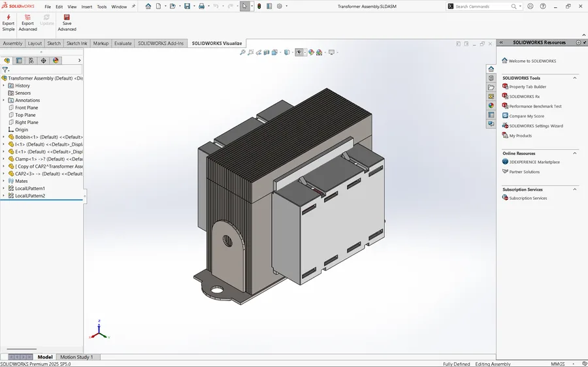Click the Edit Appearance color ball icon
The height and width of the screenshot is (367, 588).
pos(311,52)
